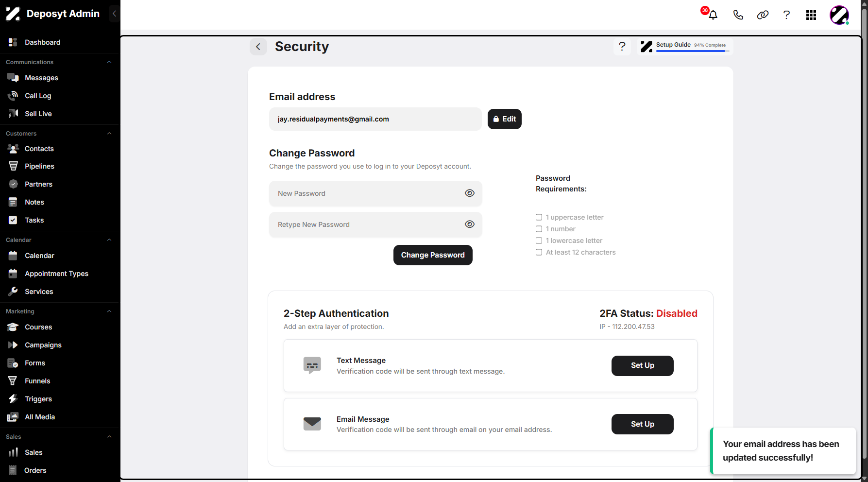Open notifications bell icon
The width and height of the screenshot is (868, 482).
713,15
